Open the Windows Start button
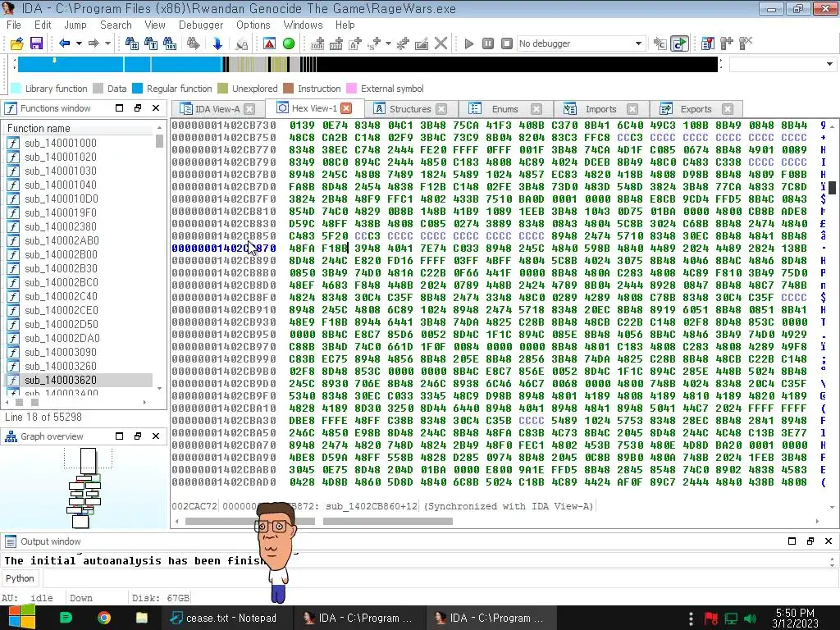The height and width of the screenshot is (630, 840). [21, 618]
